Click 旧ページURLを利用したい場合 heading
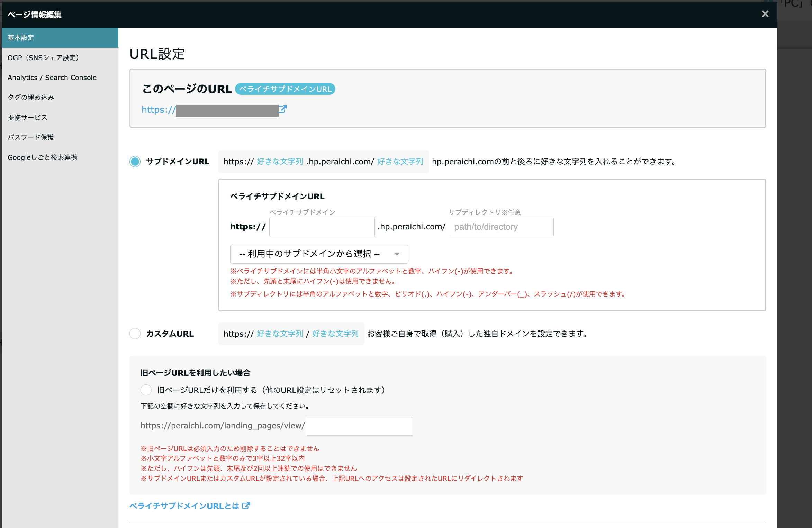This screenshot has height=528, width=812. coord(196,373)
